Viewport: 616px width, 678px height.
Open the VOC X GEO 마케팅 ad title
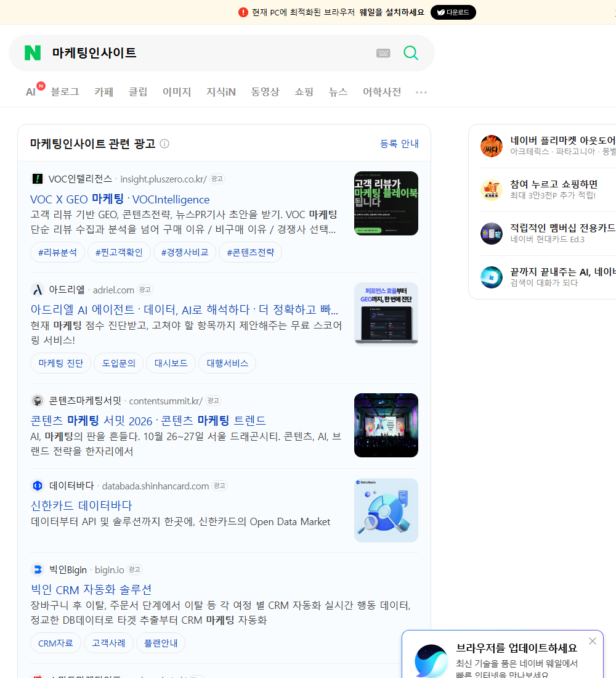click(x=120, y=199)
